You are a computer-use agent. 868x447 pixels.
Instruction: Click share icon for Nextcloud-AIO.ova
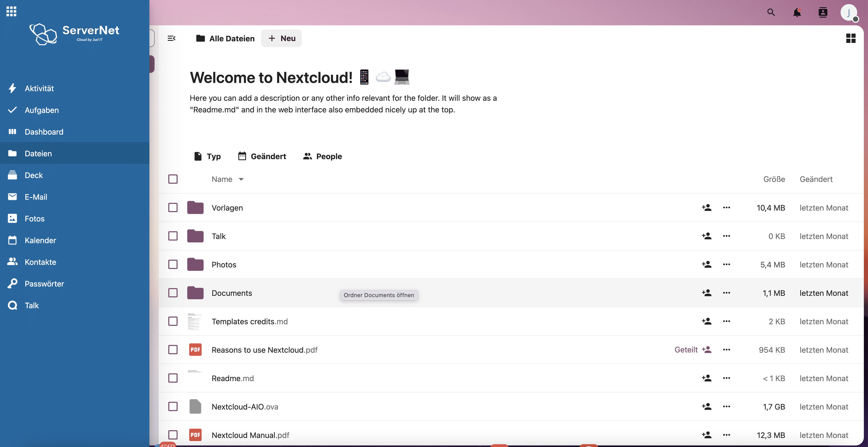click(x=707, y=407)
